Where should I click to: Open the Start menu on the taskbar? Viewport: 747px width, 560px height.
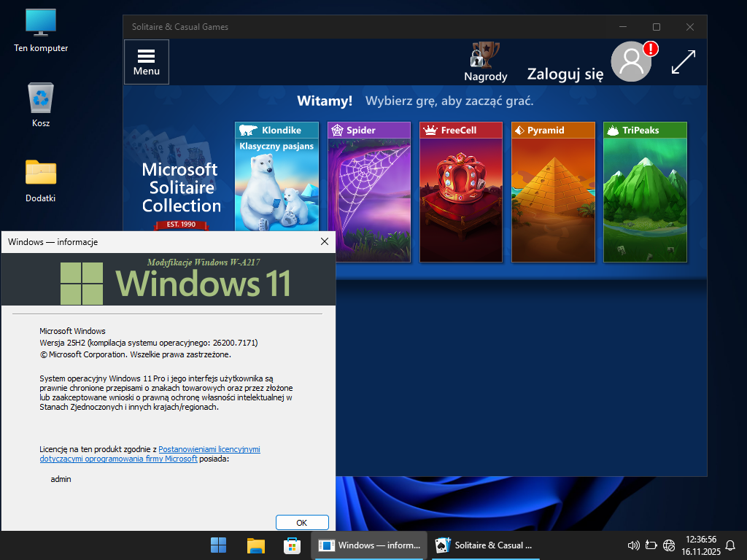coord(218,545)
